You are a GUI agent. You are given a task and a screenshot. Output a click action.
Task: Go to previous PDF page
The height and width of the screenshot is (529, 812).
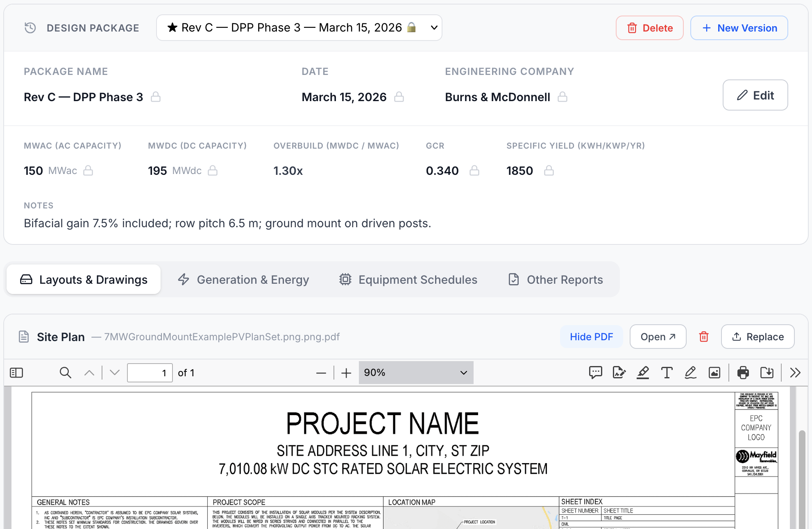[89, 373]
